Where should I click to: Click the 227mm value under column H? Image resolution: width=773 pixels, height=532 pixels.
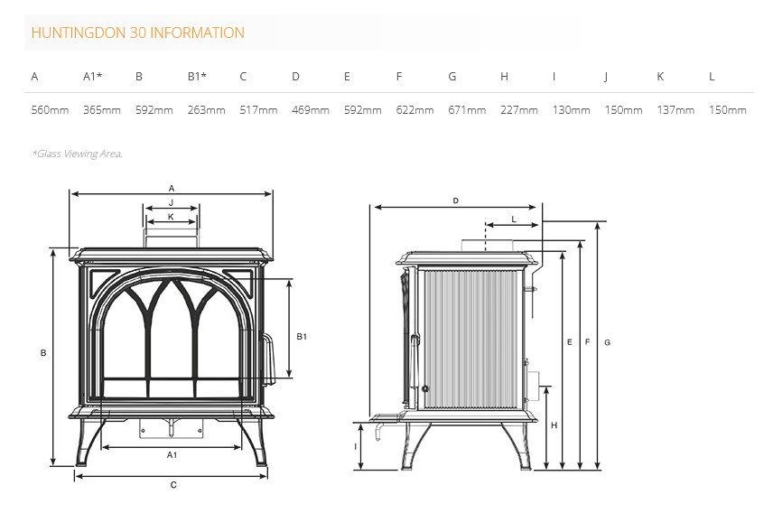[519, 110]
